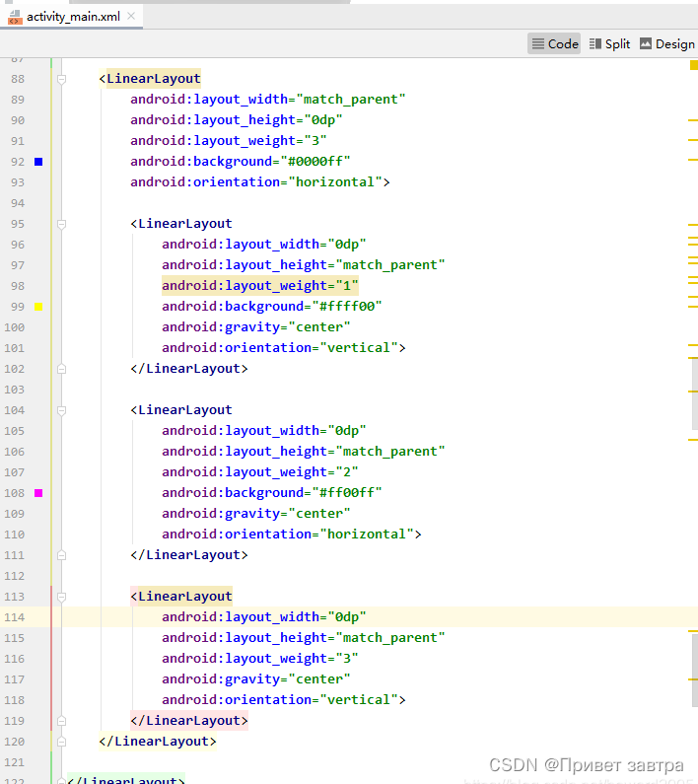Collapse the LinearLayout block at line 113
The image size is (698, 784).
61,597
